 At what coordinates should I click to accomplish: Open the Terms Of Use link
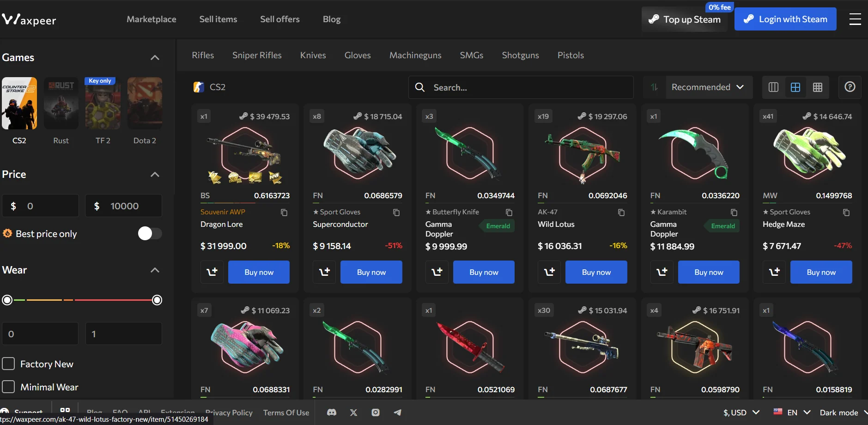[286, 413]
